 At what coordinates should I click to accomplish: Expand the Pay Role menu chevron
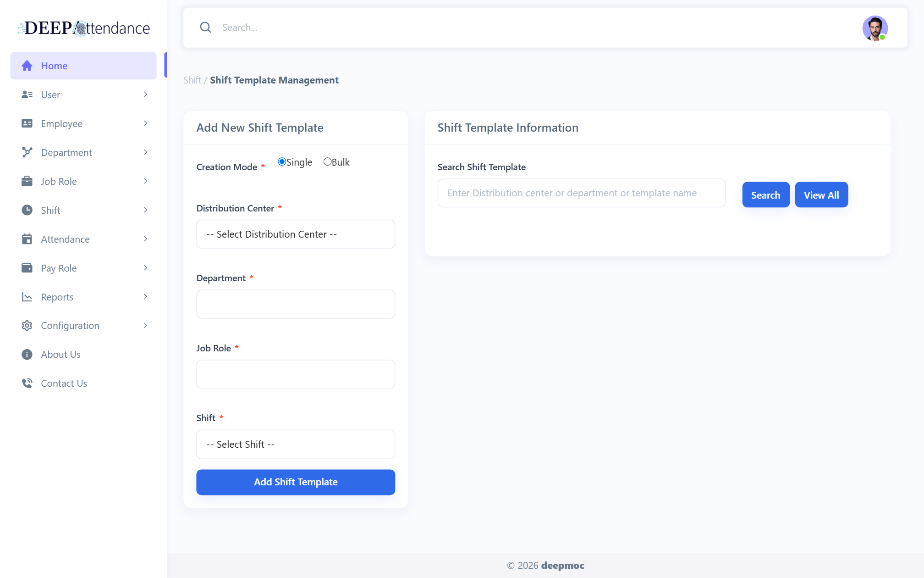pos(145,268)
